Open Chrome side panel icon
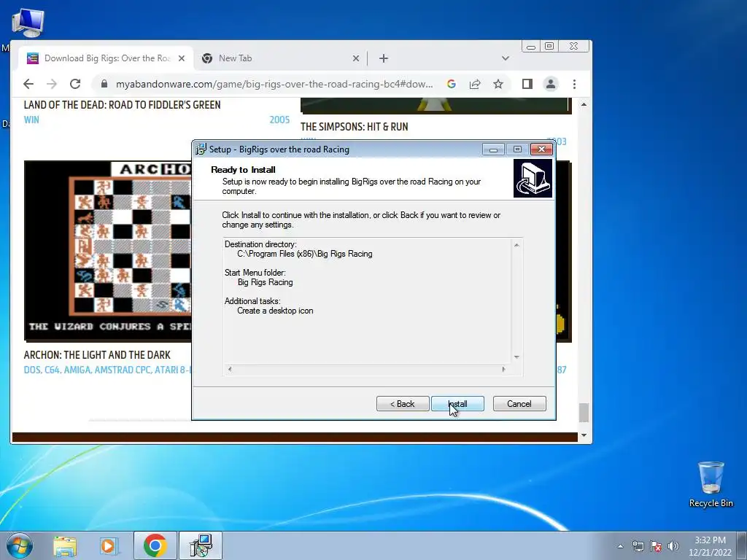 pyautogui.click(x=527, y=85)
